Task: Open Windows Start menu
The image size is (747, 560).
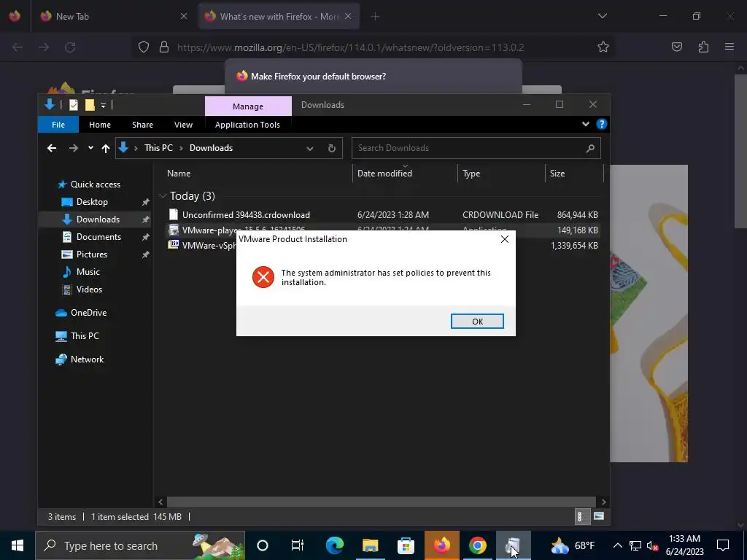Action: point(18,545)
